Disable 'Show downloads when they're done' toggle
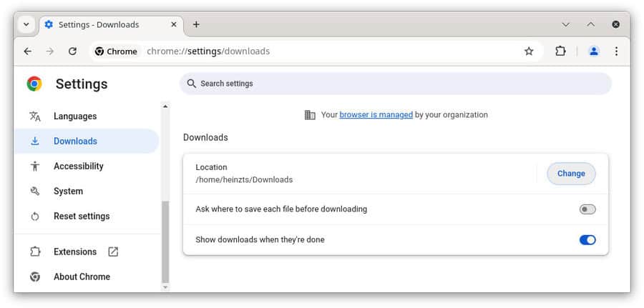 click(587, 240)
